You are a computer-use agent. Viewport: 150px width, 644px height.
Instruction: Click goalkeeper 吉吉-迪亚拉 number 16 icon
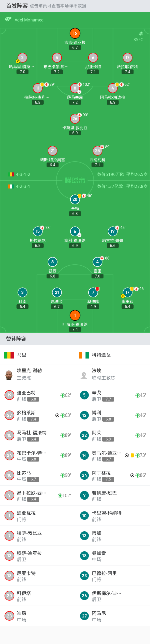pos(75,33)
